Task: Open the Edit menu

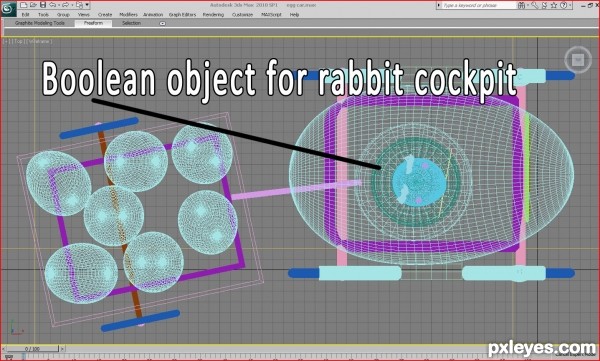Action: pos(25,15)
